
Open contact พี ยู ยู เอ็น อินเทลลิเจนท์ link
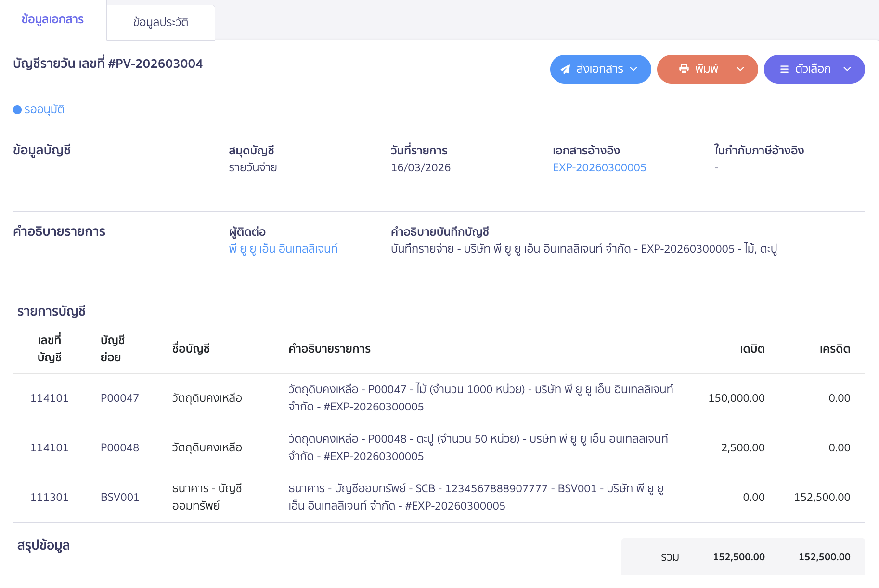click(x=283, y=249)
